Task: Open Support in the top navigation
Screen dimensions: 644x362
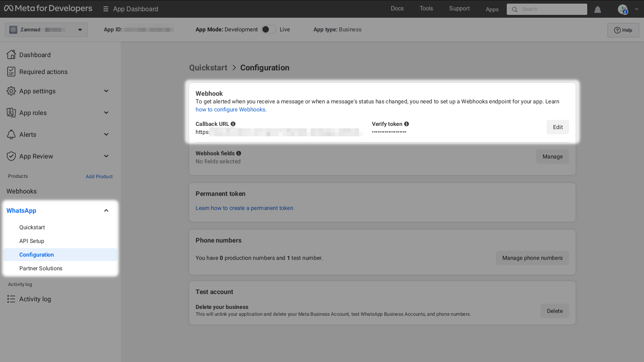Action: [459, 8]
